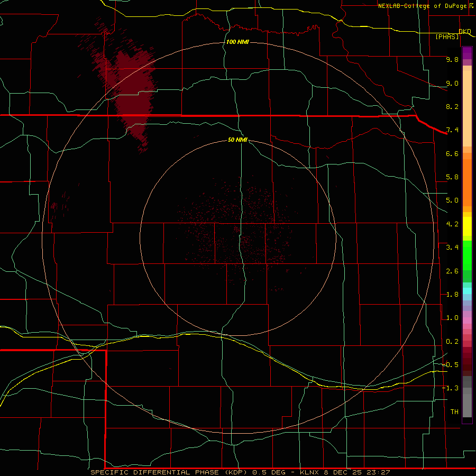Click the 5.0 scale value
The height and width of the screenshot is (476, 476).
(x=452, y=200)
